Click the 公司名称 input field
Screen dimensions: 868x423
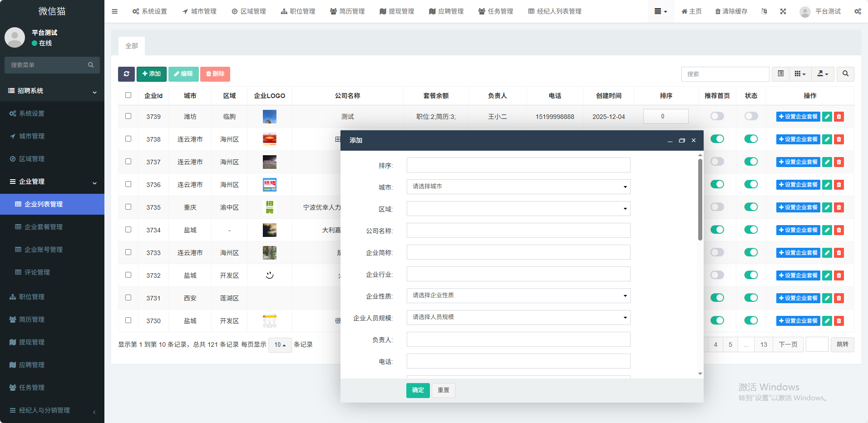tap(518, 231)
